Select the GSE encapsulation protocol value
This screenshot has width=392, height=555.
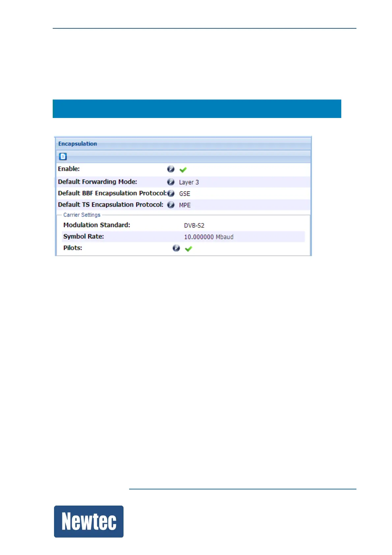(x=184, y=194)
